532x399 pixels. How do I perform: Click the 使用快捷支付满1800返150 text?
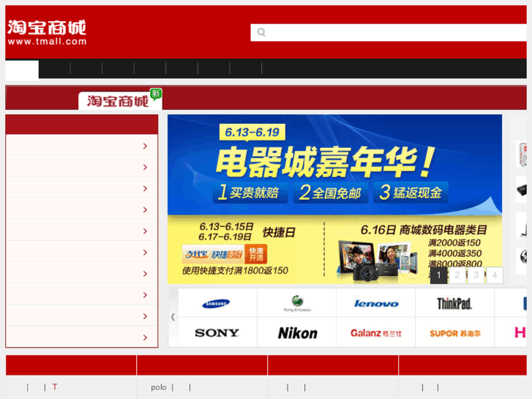coord(235,271)
